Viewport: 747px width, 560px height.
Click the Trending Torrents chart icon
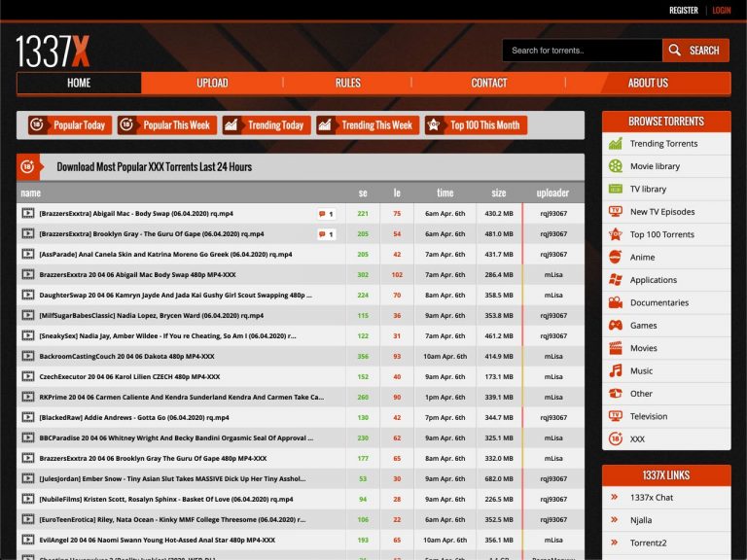pyautogui.click(x=615, y=143)
